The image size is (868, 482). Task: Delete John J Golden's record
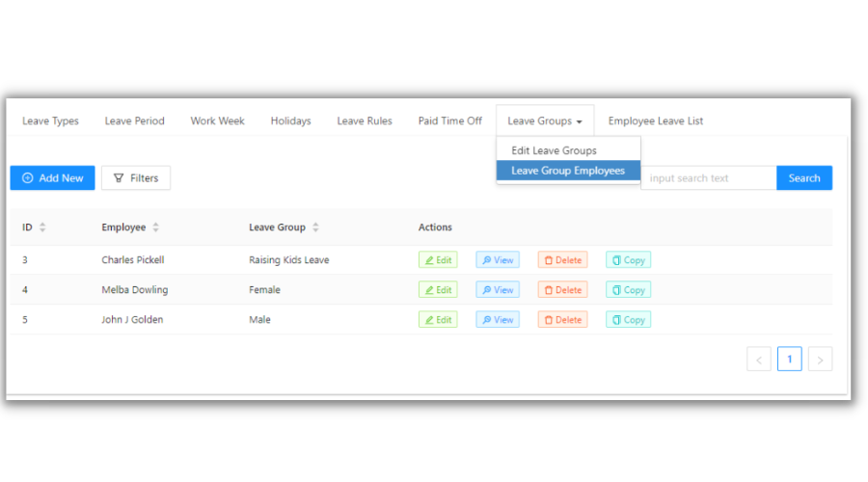(562, 320)
